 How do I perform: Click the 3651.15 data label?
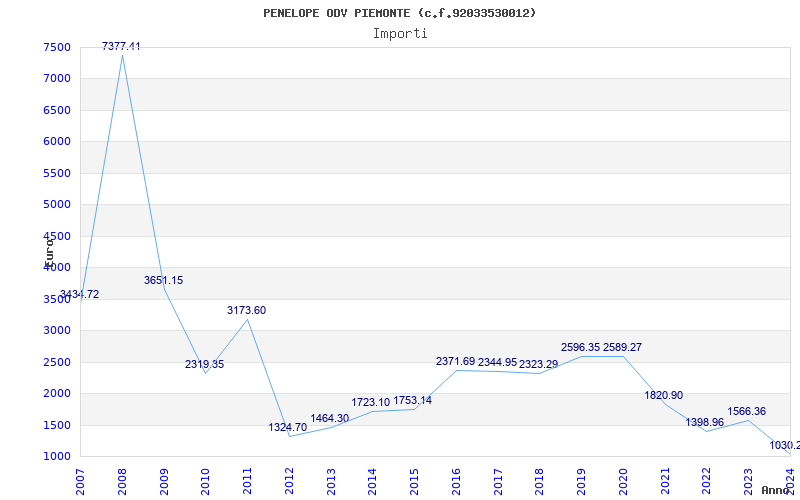coord(163,280)
